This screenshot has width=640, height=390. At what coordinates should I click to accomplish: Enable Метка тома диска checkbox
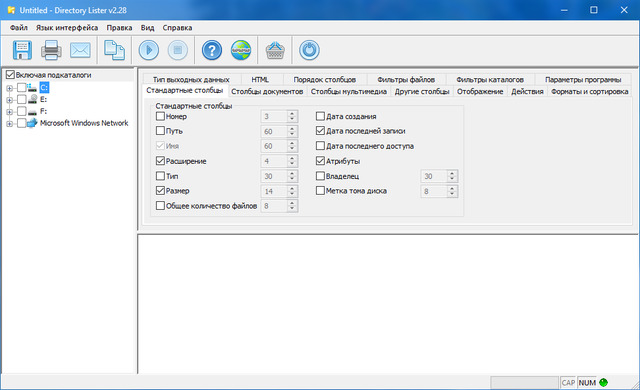tap(320, 191)
